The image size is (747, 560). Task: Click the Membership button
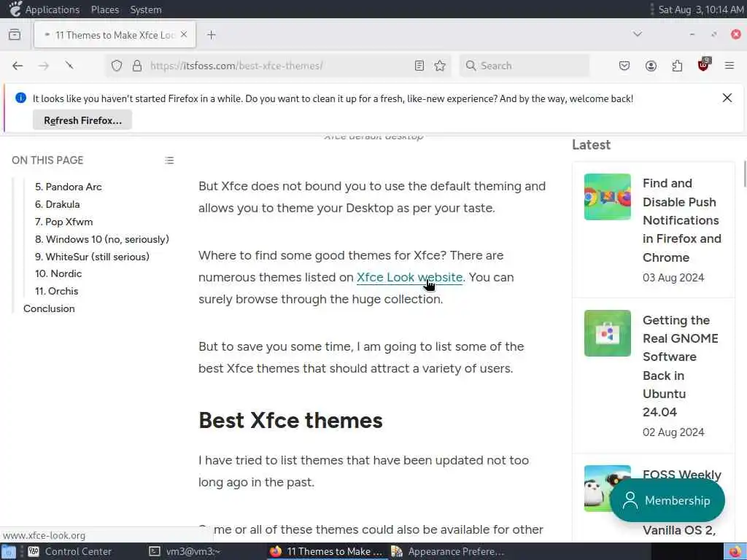pyautogui.click(x=667, y=500)
